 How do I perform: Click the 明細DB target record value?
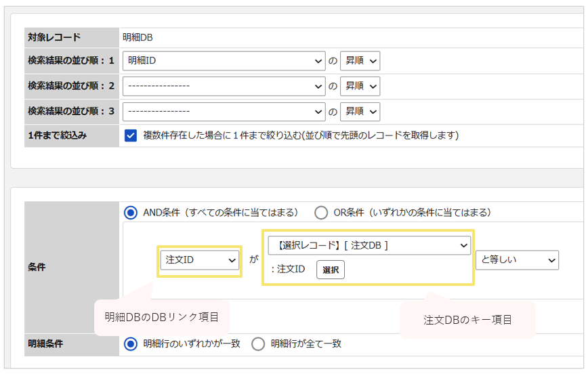click(138, 37)
